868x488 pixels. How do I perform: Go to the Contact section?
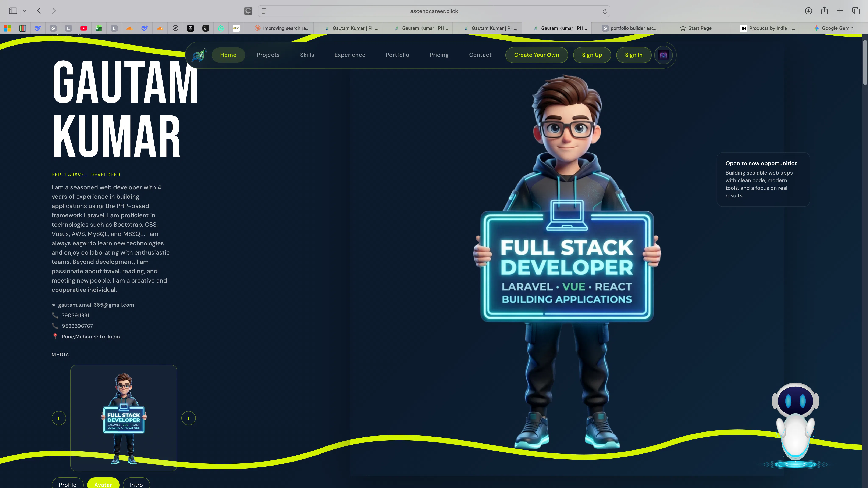pyautogui.click(x=480, y=55)
